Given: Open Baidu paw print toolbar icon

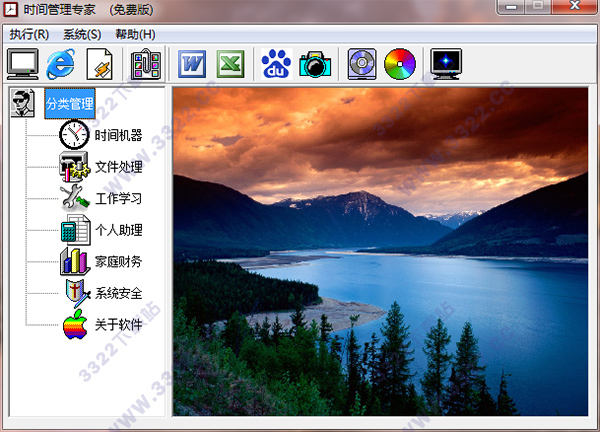Looking at the screenshot, I should (276, 64).
